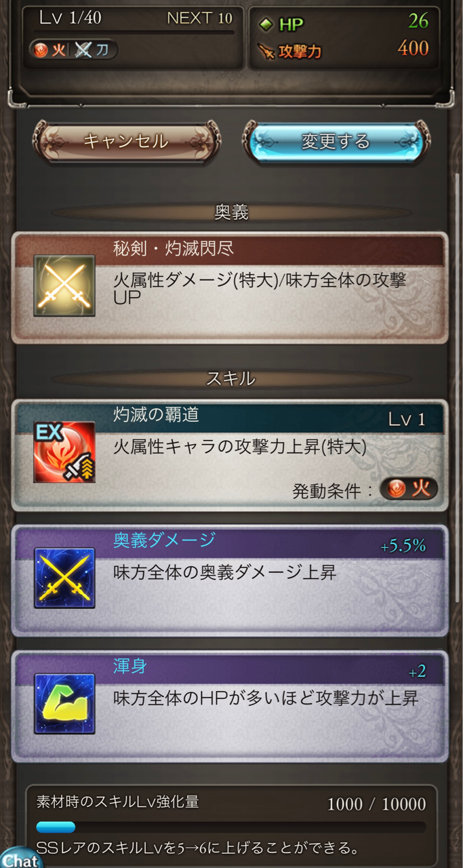Tap the キャンセル button

[x=126, y=142]
